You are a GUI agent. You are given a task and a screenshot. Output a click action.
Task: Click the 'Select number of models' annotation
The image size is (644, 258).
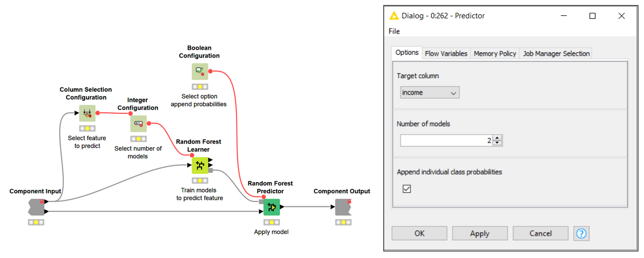(138, 152)
